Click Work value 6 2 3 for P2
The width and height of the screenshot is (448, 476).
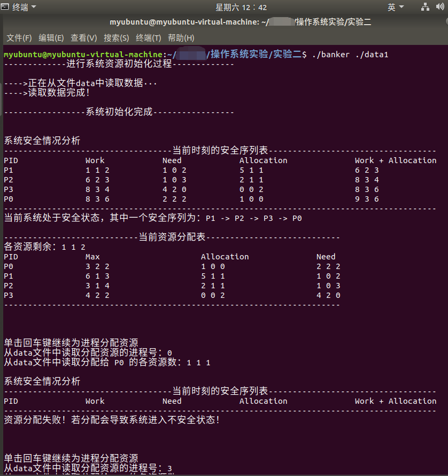97,180
